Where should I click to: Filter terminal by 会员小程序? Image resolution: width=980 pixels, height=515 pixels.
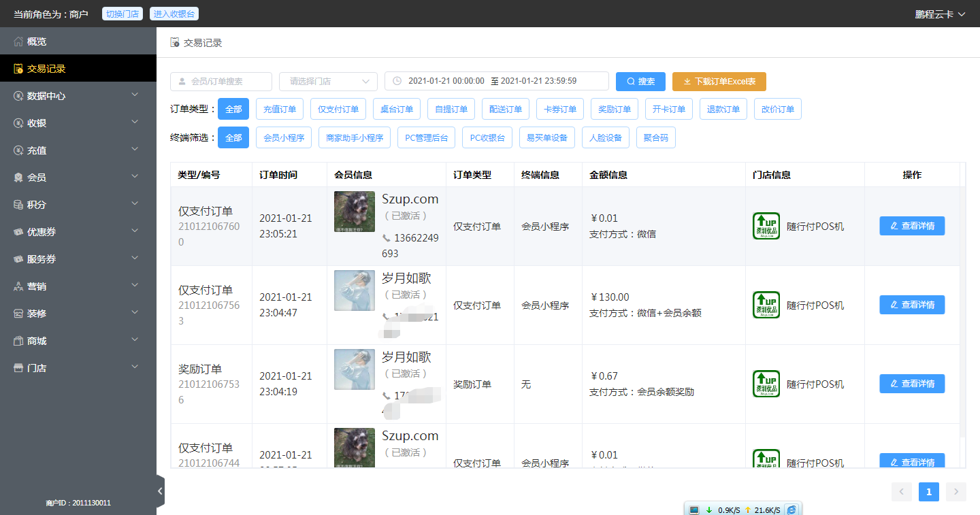[x=281, y=137]
